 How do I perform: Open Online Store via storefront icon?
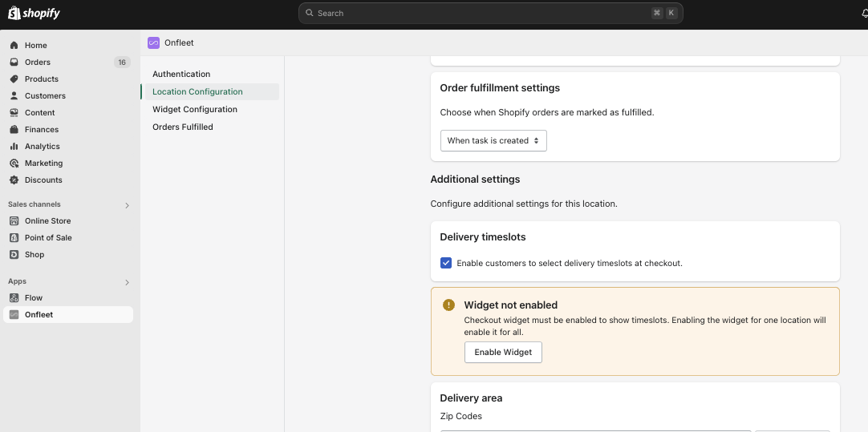pos(14,220)
